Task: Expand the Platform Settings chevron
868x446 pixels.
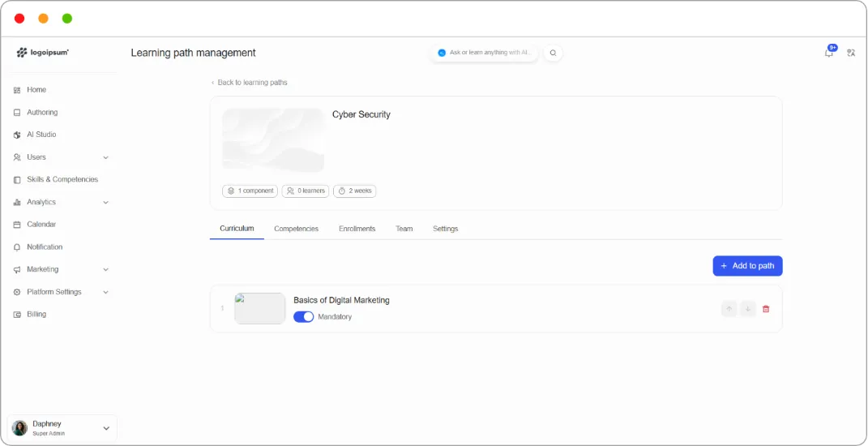Action: (x=105, y=292)
